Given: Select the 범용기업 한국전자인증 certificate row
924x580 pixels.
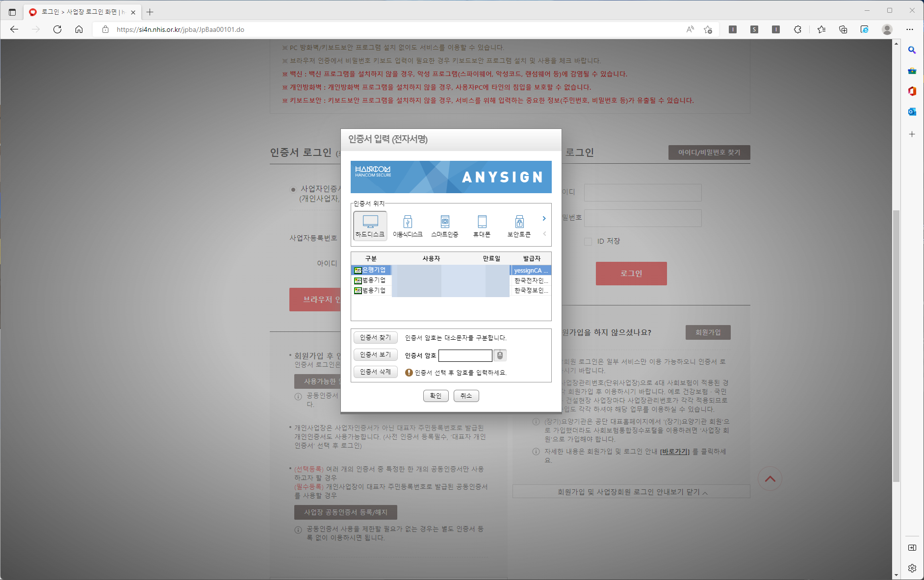Looking at the screenshot, I should point(451,280).
